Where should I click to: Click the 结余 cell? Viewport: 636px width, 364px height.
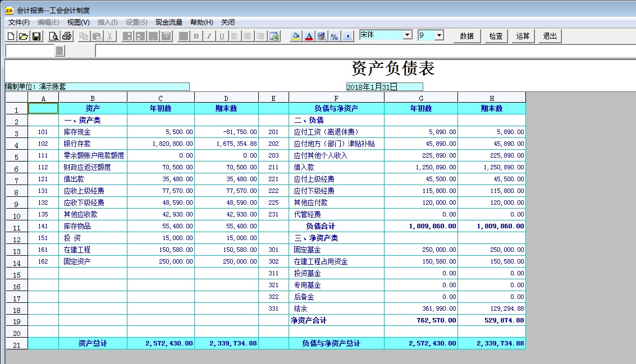[x=336, y=308]
